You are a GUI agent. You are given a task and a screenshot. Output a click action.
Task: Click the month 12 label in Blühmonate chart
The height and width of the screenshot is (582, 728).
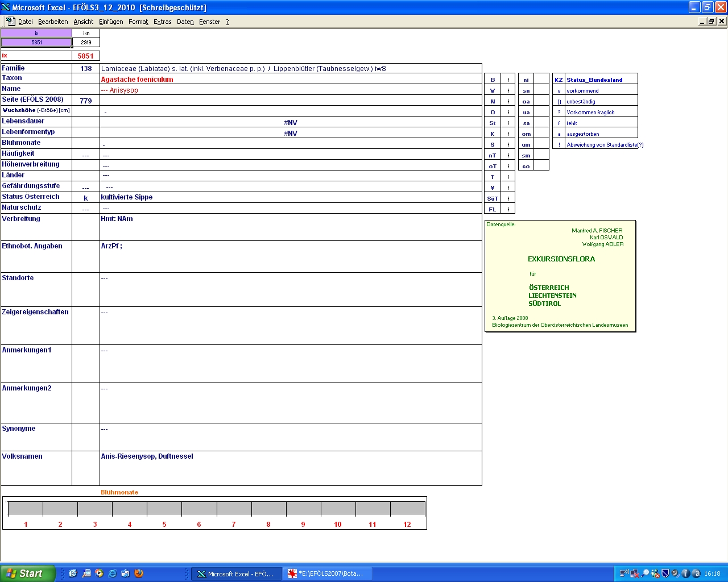407,524
